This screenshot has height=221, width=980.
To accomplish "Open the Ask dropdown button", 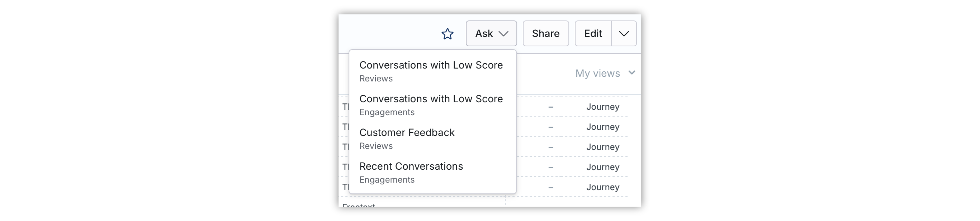I will pos(491,33).
